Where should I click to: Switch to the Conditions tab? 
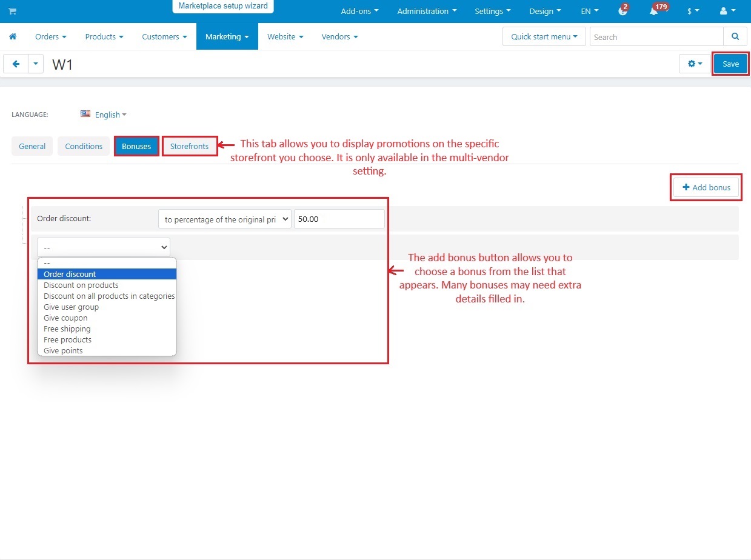click(84, 146)
